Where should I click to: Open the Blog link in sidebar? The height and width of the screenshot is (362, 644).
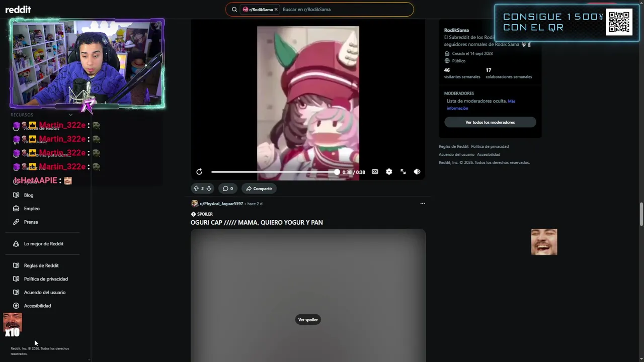(29, 195)
